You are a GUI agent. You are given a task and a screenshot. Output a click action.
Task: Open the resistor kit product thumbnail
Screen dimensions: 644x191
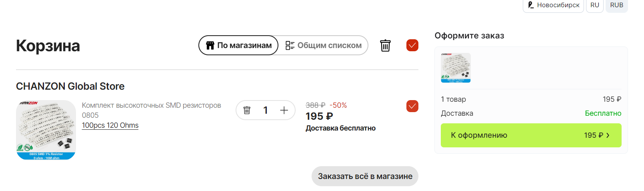[x=46, y=130]
